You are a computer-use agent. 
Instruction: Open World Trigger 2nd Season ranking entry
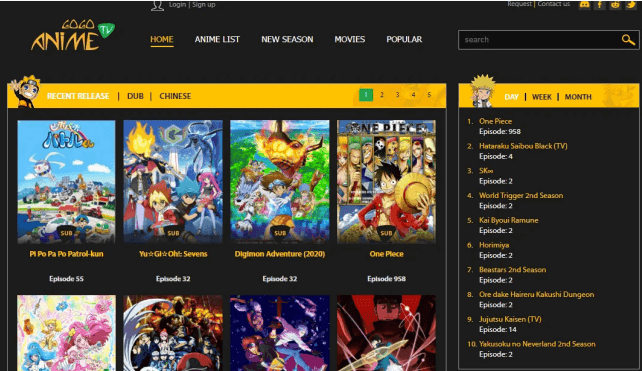click(521, 196)
